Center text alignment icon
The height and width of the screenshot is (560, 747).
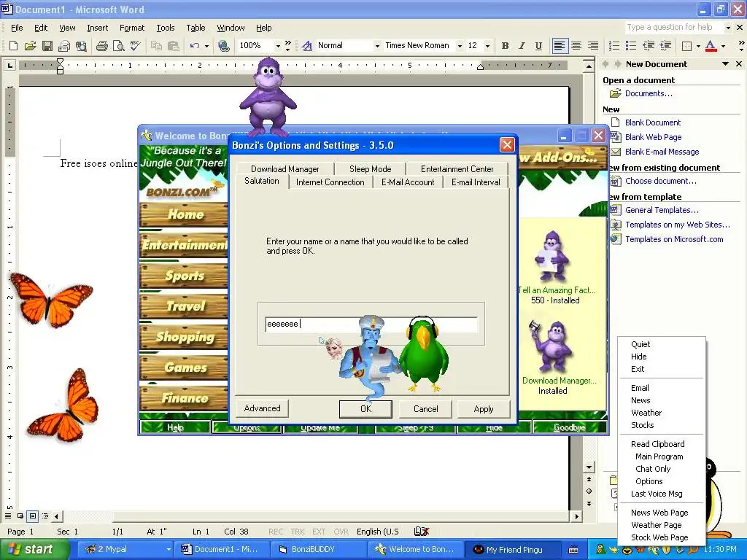pyautogui.click(x=576, y=46)
